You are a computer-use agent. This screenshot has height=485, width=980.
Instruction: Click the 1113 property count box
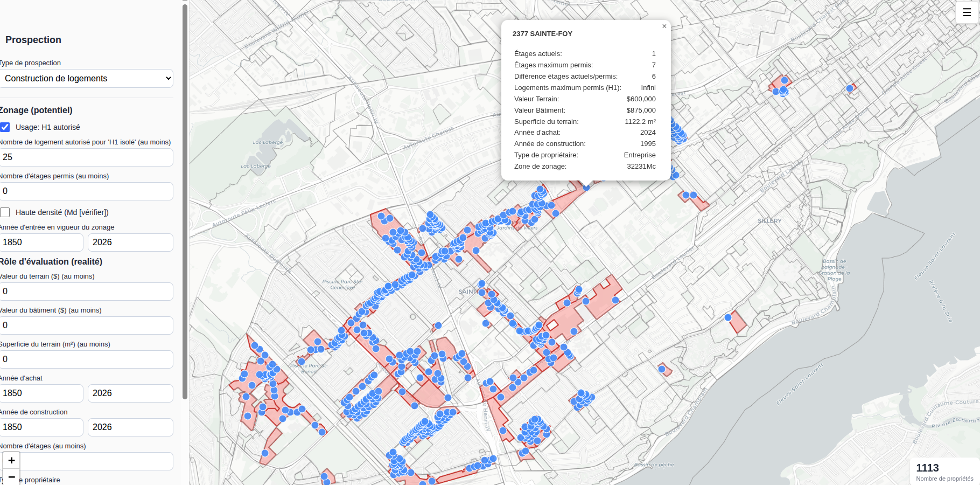(944, 472)
